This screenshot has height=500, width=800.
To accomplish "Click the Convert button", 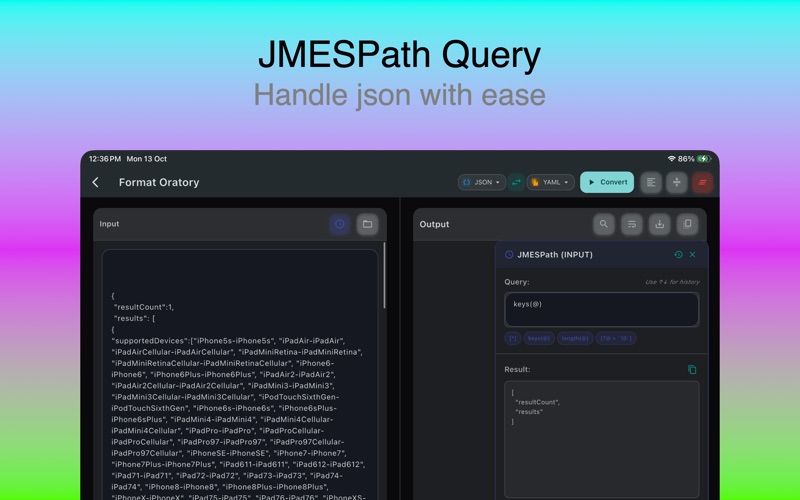I will point(607,182).
